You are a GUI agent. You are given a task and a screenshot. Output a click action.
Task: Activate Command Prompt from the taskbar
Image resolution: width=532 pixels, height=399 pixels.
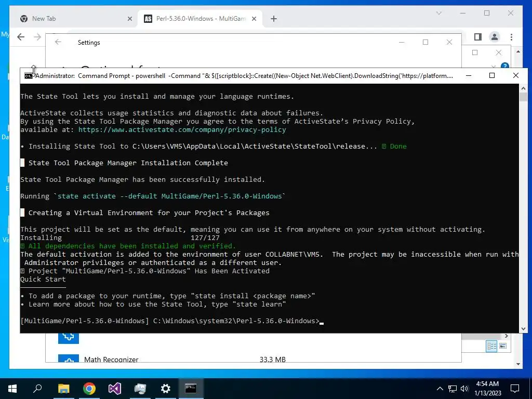click(191, 389)
